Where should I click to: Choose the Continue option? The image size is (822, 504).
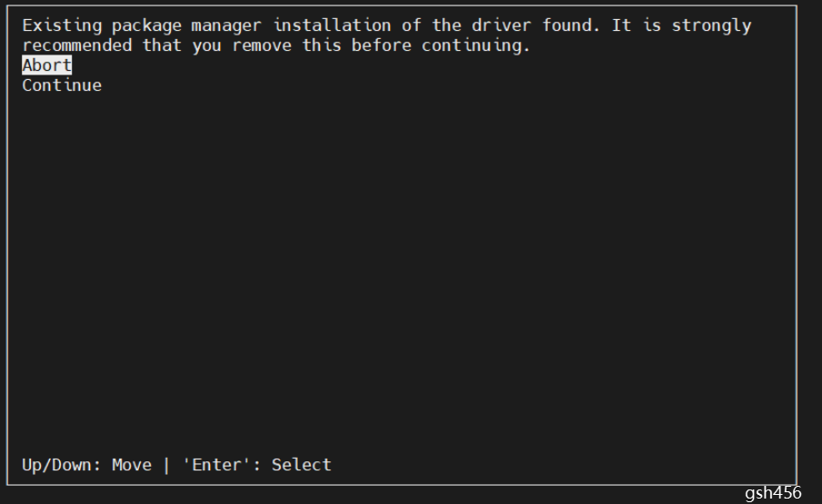point(62,85)
